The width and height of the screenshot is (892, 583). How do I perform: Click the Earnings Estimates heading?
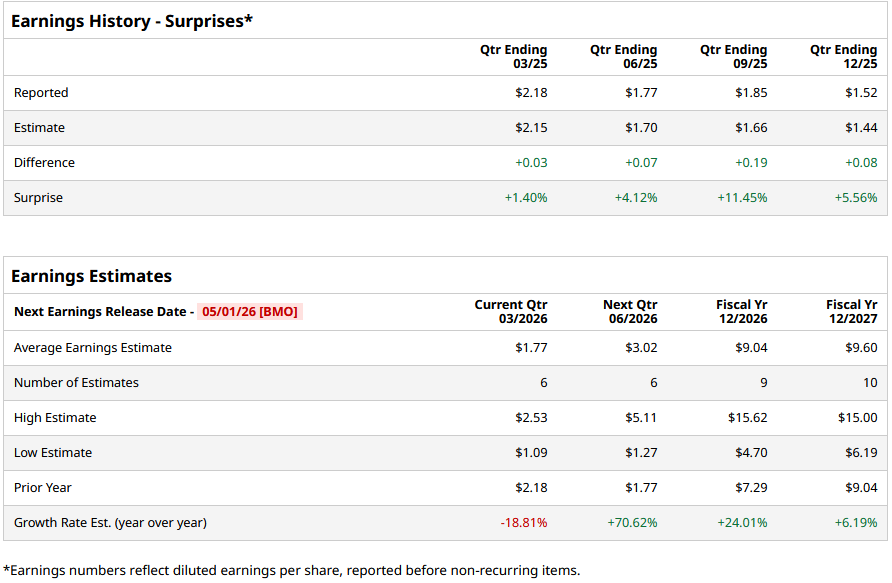tap(91, 276)
